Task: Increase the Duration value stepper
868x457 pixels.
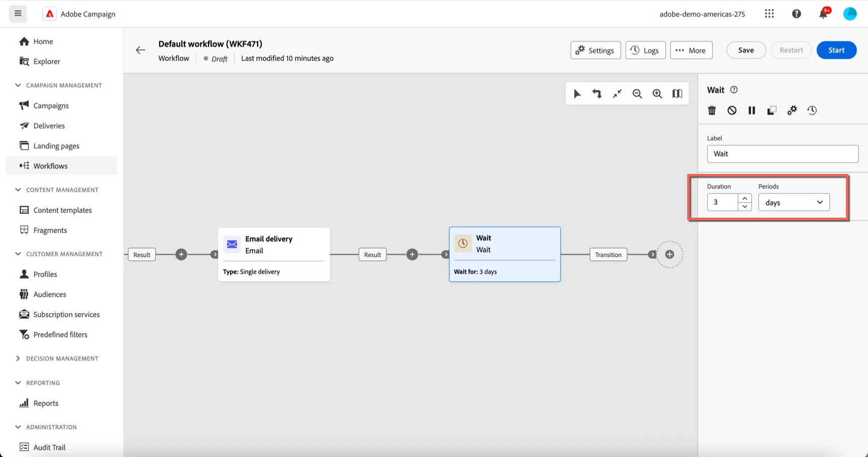Action: tap(745, 198)
